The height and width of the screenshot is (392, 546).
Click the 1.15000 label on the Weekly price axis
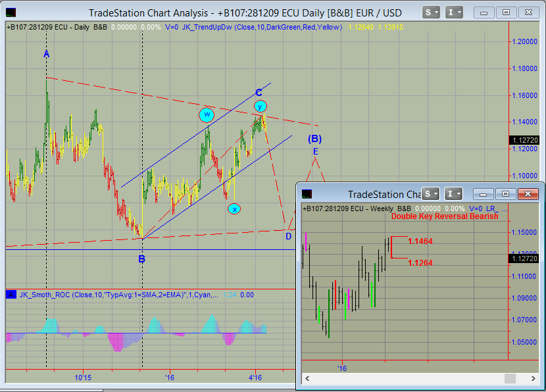click(x=524, y=232)
